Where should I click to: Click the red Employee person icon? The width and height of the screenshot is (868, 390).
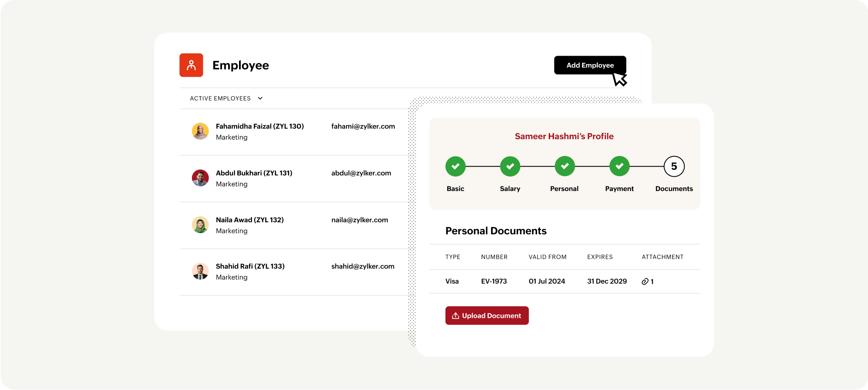pos(191,65)
